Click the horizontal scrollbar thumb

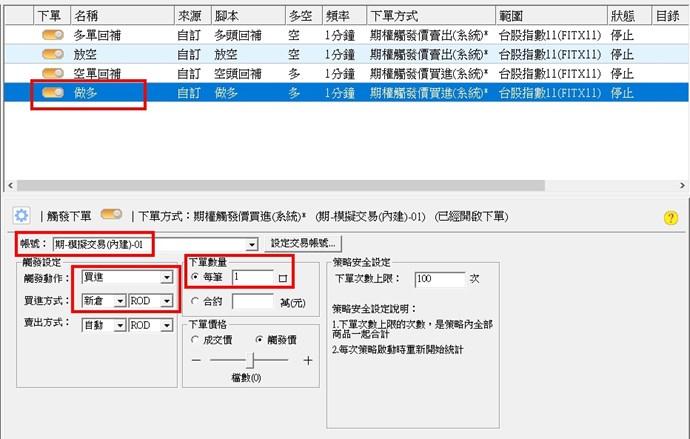(281, 185)
